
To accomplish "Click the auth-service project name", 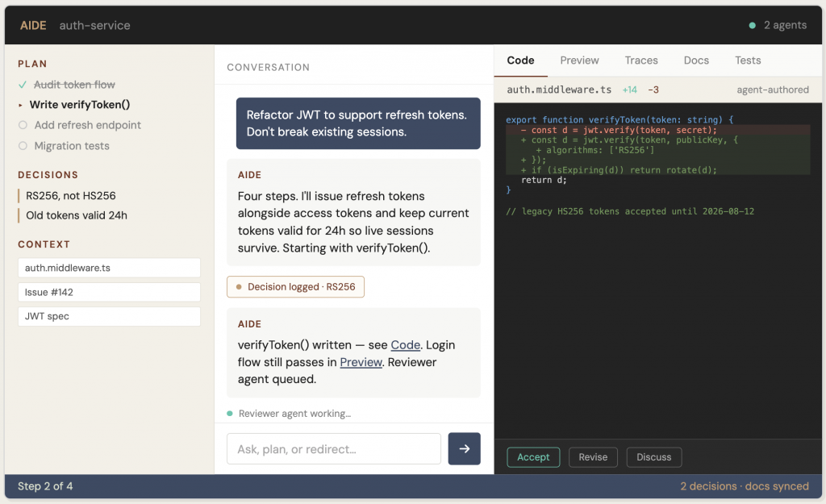I will tap(95, 25).
